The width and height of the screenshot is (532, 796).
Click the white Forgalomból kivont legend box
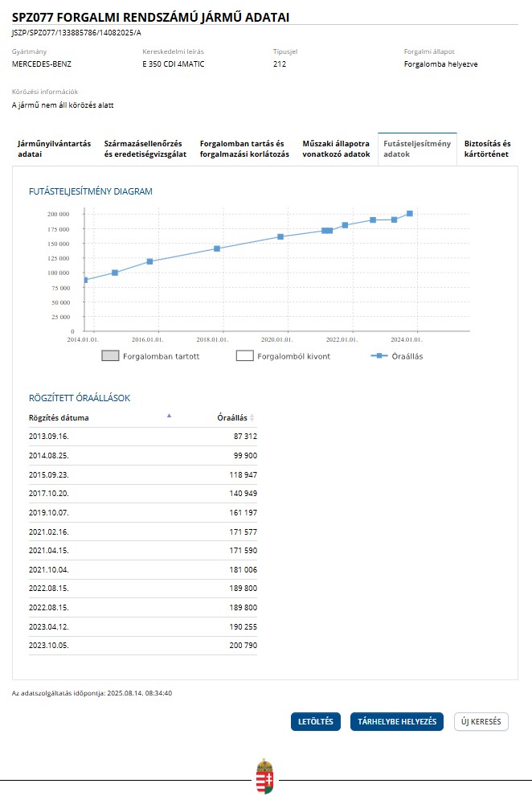244,355
